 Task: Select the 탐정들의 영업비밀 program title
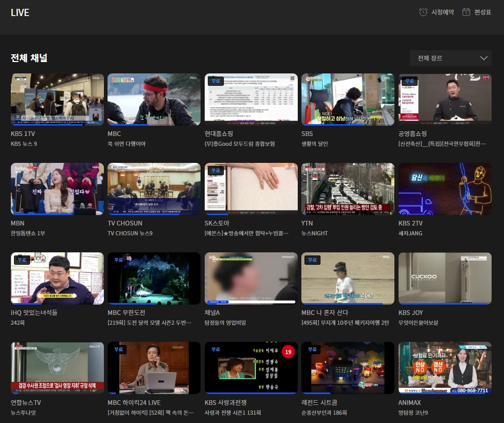tap(225, 322)
